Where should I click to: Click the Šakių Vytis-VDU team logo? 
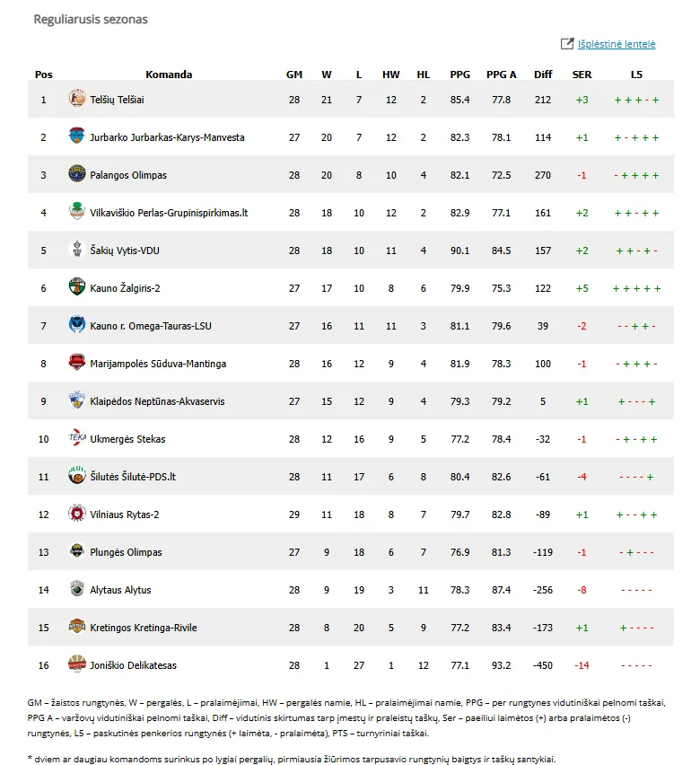77,251
